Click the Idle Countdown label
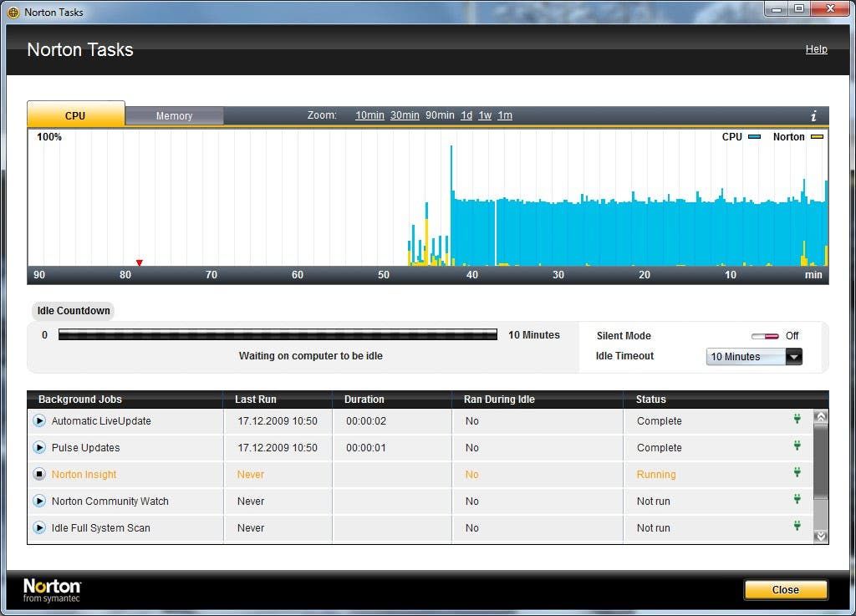This screenshot has width=856, height=616. 74,310
